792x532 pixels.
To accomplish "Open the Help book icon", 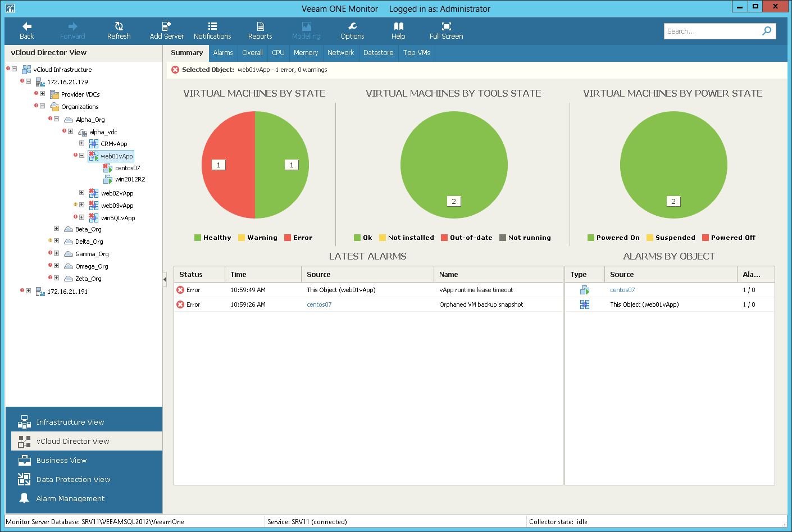I will click(398, 26).
